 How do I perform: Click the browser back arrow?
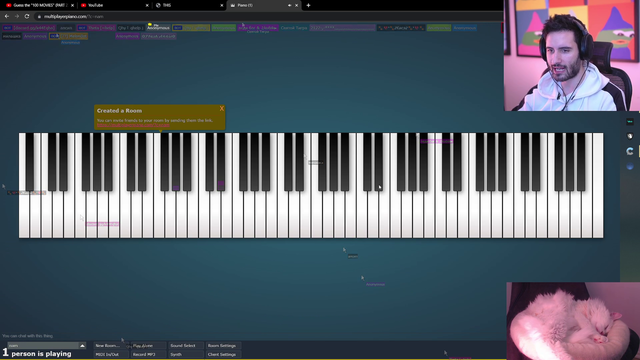click(7, 16)
